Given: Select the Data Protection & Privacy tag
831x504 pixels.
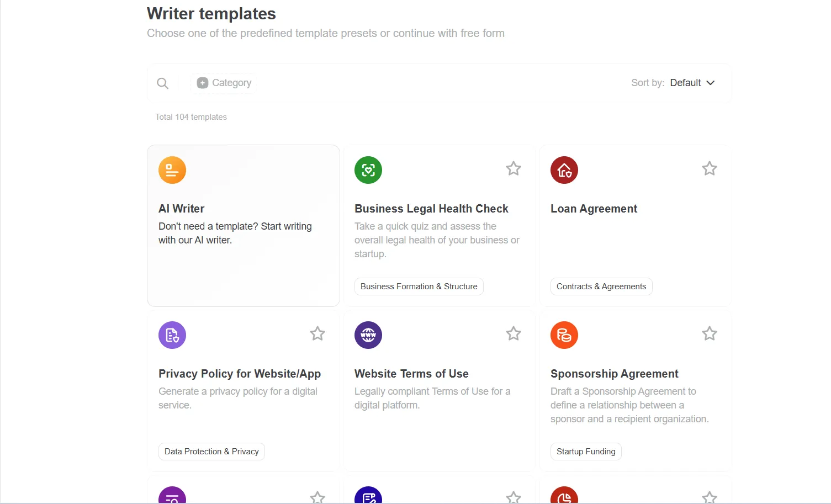Looking at the screenshot, I should [211, 452].
